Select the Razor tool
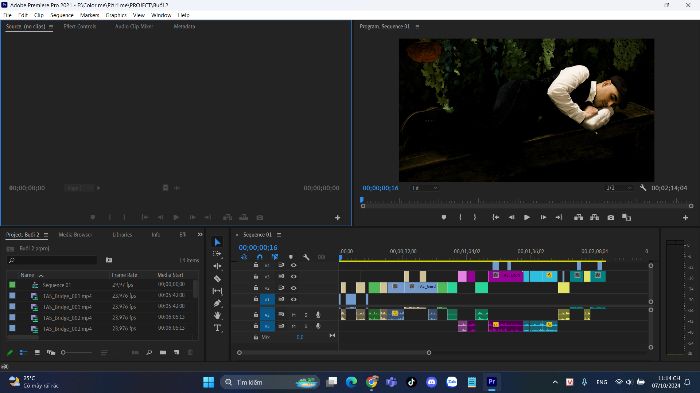The image size is (700, 393). pos(217,279)
